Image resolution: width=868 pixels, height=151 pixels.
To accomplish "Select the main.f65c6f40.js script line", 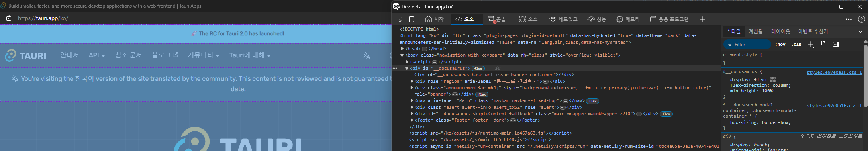I will (x=480, y=139).
